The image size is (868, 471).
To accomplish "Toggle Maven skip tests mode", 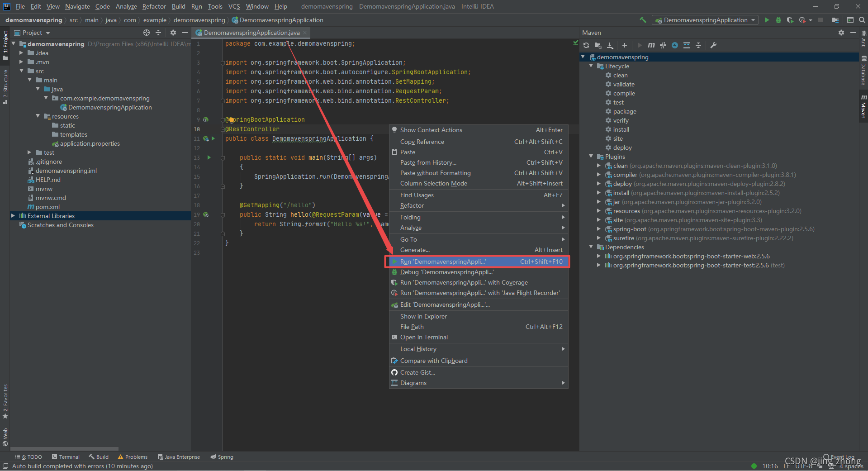I will 675,45.
